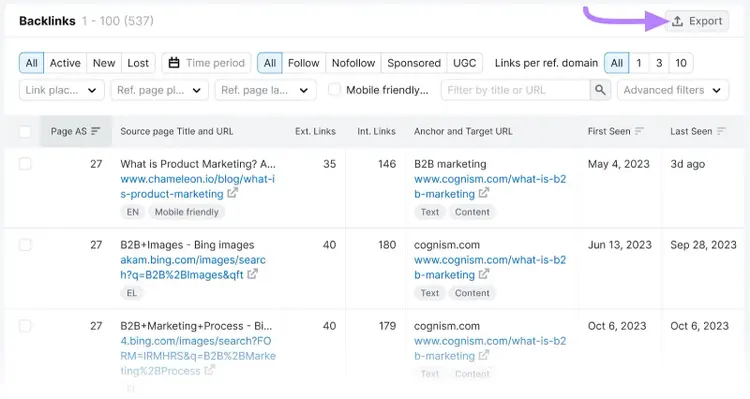This screenshot has height=399, width=750.
Task: Open the Ref. page platform dropdown
Action: click(159, 90)
